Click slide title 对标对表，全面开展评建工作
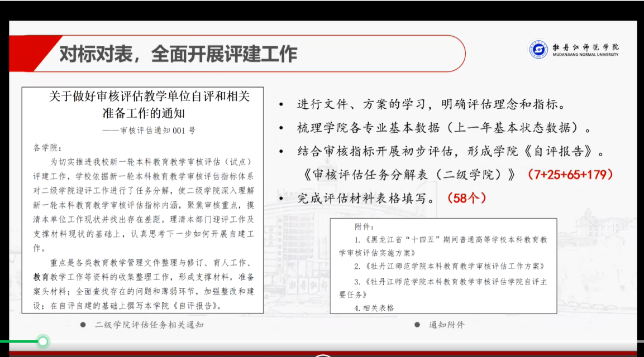Viewport: 644px width, 357px height. tap(178, 54)
